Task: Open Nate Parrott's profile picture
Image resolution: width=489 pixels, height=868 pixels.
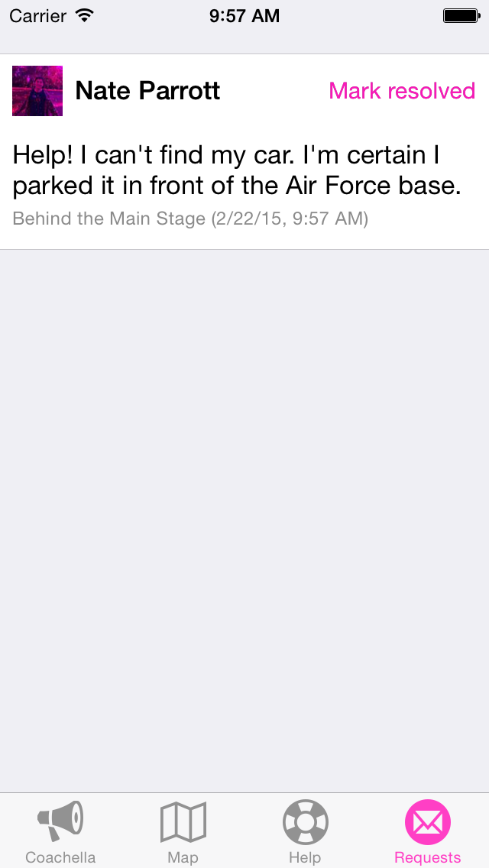Action: [x=37, y=91]
